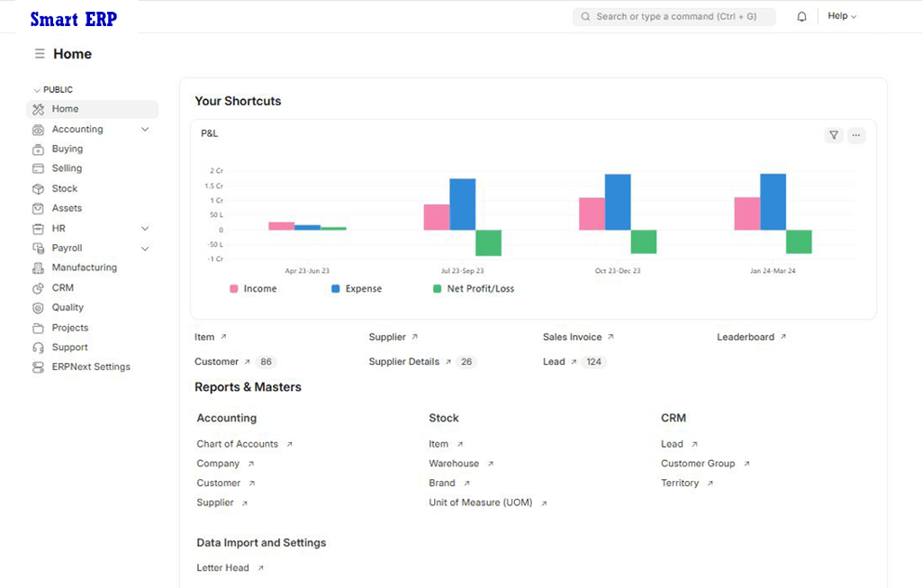The width and height of the screenshot is (922, 588).
Task: Click the Manufacturing icon in sidebar
Action: [x=38, y=268]
